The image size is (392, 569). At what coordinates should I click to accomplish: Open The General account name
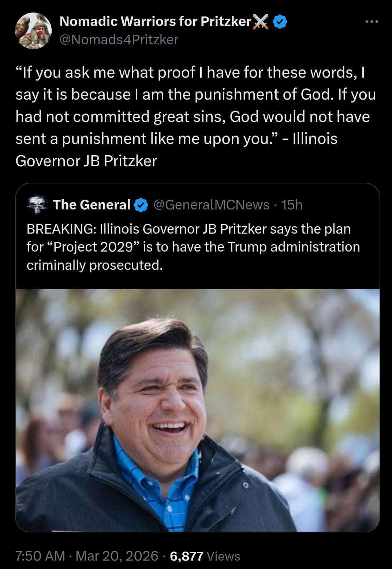pos(92,205)
